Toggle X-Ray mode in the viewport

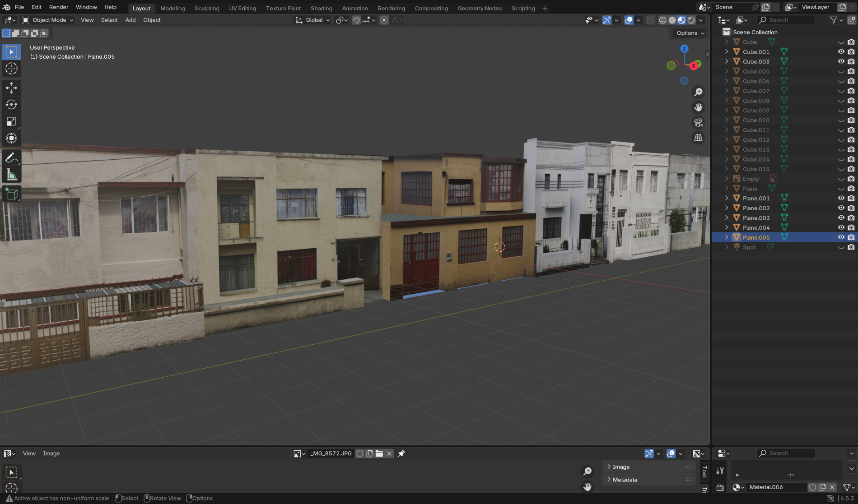tap(650, 20)
